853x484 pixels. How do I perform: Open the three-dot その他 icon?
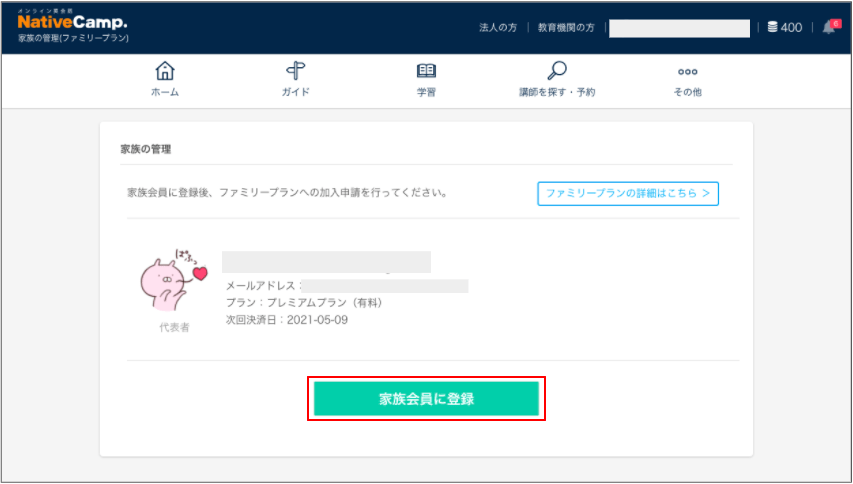pyautogui.click(x=688, y=72)
